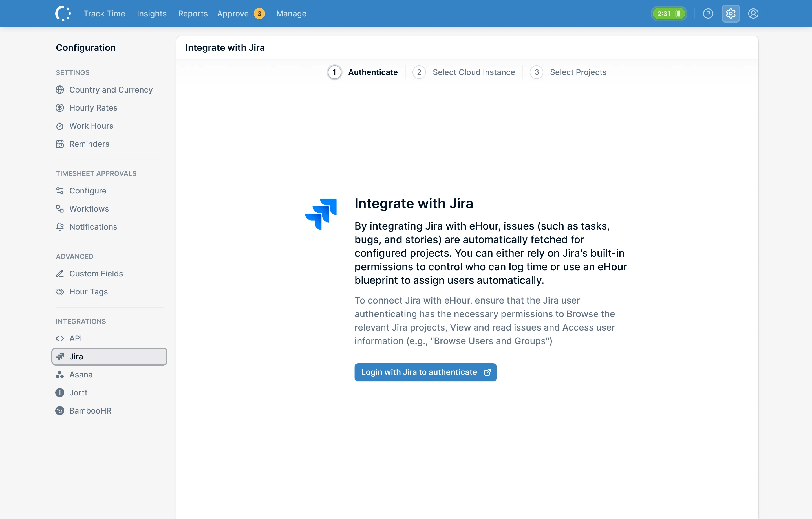Pause the running 2:31 timer

[x=678, y=14]
